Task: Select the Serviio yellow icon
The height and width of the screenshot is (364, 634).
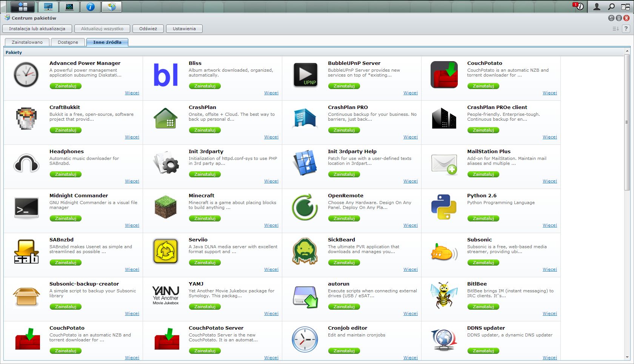Action: (x=166, y=251)
